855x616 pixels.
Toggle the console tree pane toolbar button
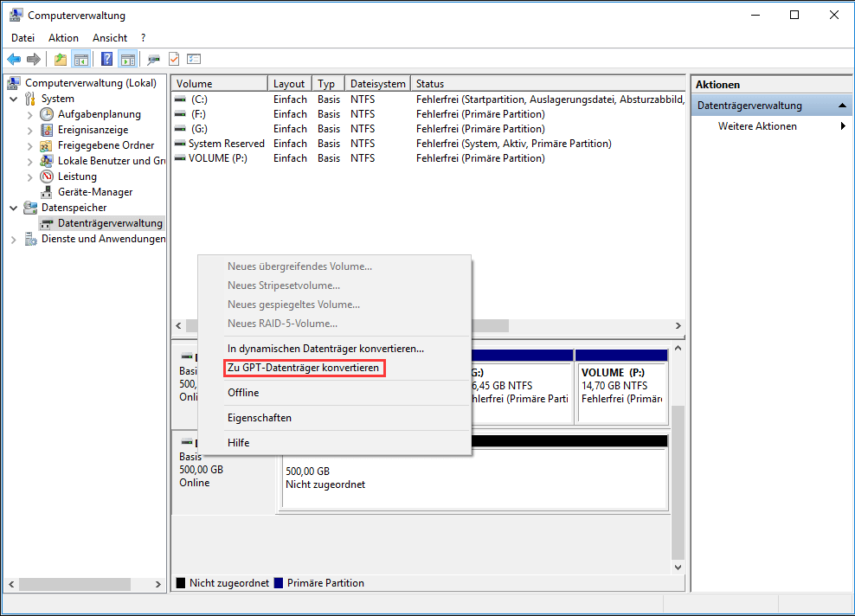(81, 60)
